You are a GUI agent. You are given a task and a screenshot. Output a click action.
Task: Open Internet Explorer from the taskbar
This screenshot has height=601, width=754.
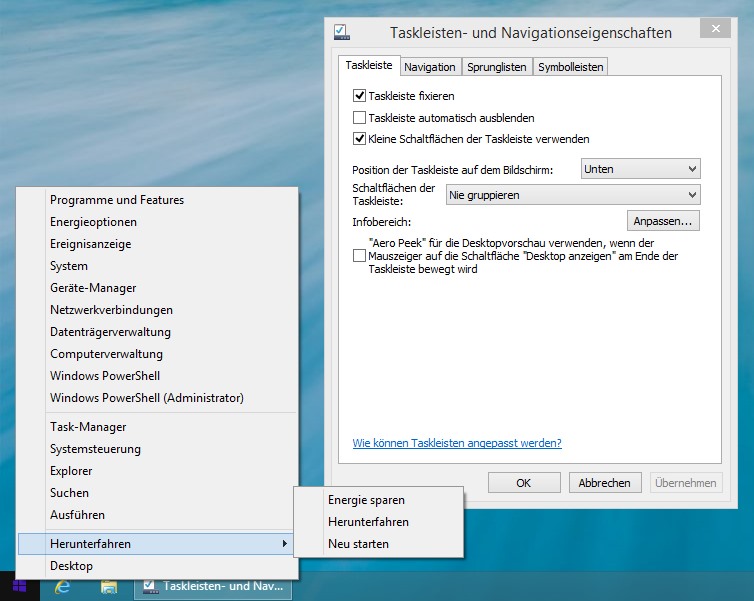pyautogui.click(x=62, y=587)
